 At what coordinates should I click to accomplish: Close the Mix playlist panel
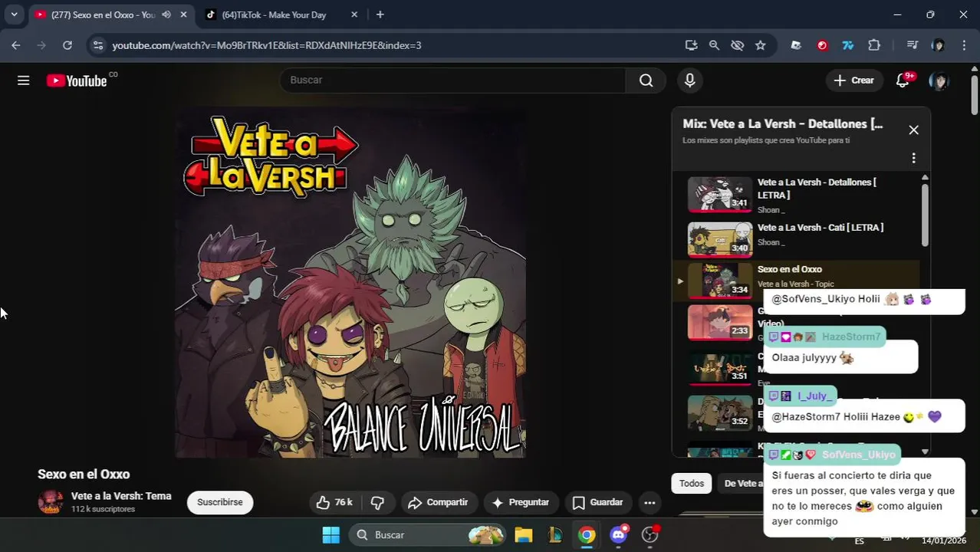913,130
